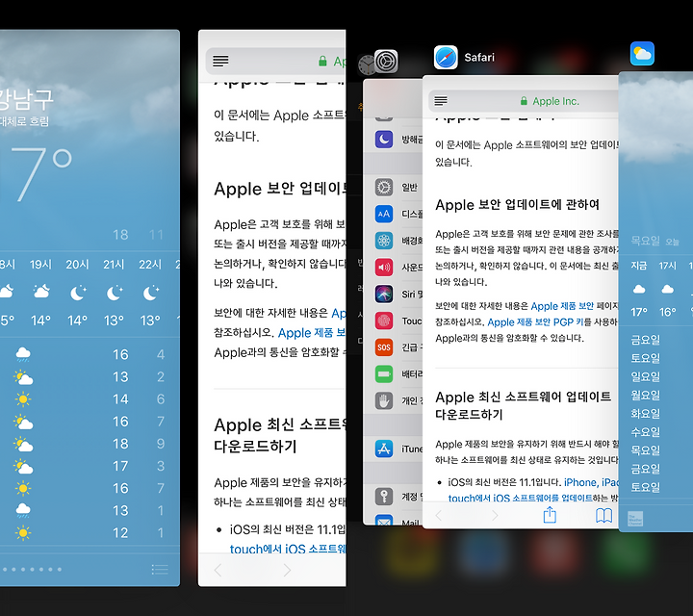This screenshot has width=693, height=616.
Task: Open Siri icon in Settings card
Action: click(384, 294)
